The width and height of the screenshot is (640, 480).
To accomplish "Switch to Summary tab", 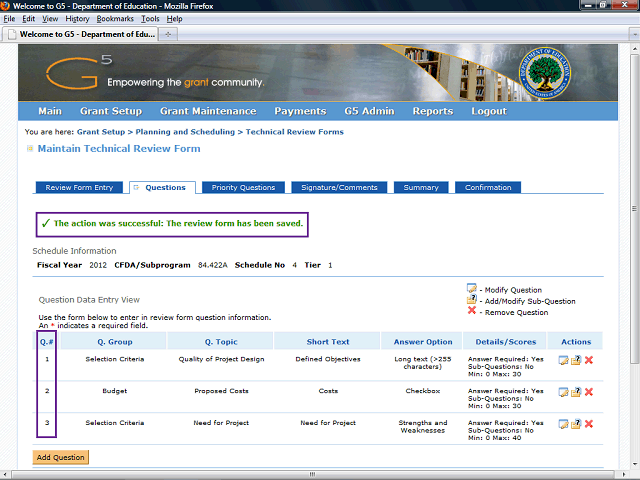I will click(x=421, y=187).
